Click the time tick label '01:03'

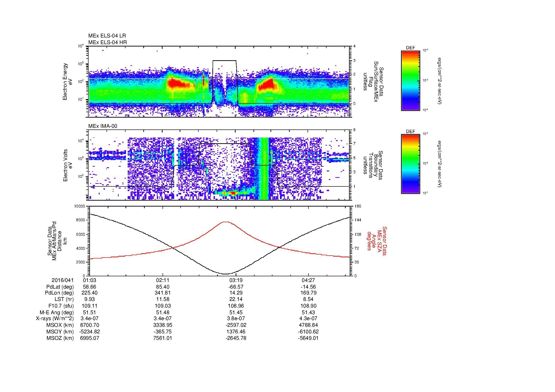(90, 280)
